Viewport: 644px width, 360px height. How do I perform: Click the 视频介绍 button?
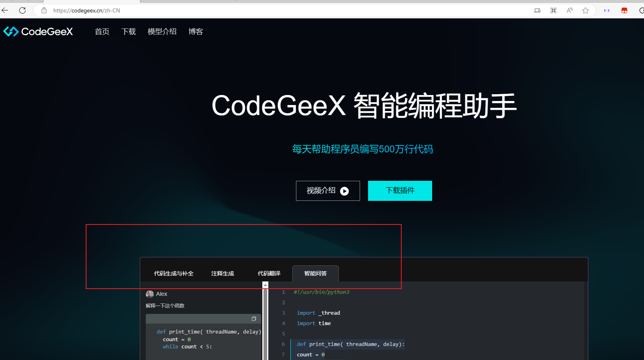(x=328, y=191)
